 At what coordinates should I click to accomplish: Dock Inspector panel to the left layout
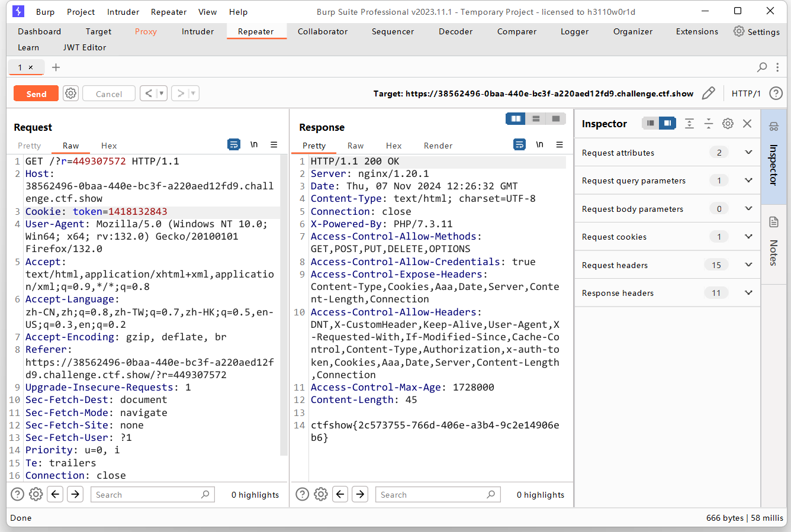pyautogui.click(x=651, y=123)
